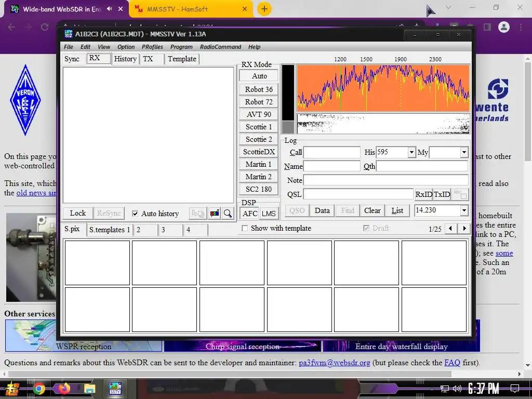Screen dimensions: 532x399
Task: Open the File menu
Action: pos(69,47)
